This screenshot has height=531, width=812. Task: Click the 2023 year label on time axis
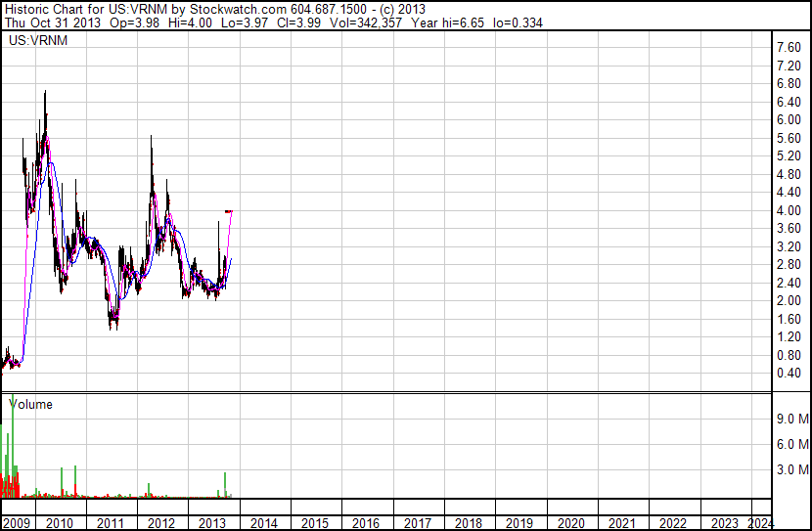click(725, 523)
